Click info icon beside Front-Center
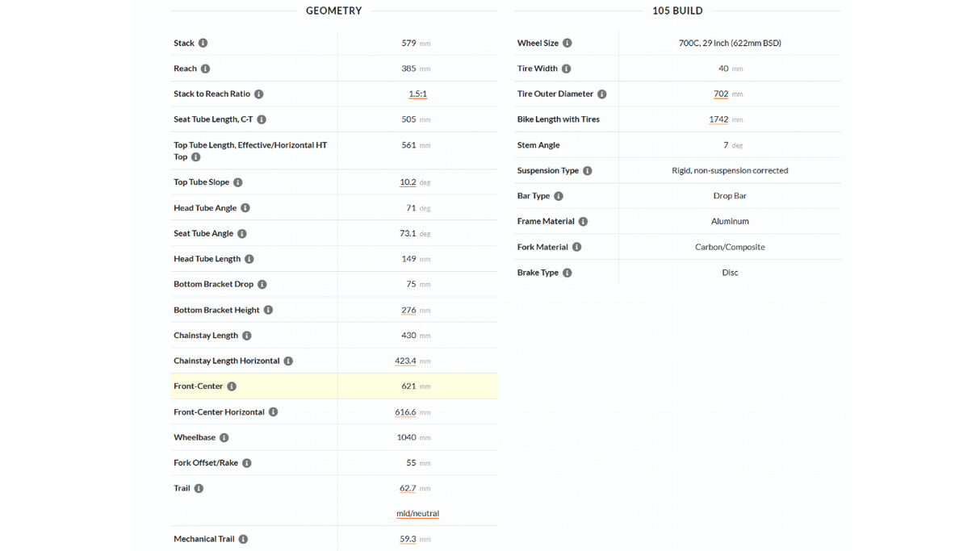 (x=231, y=386)
